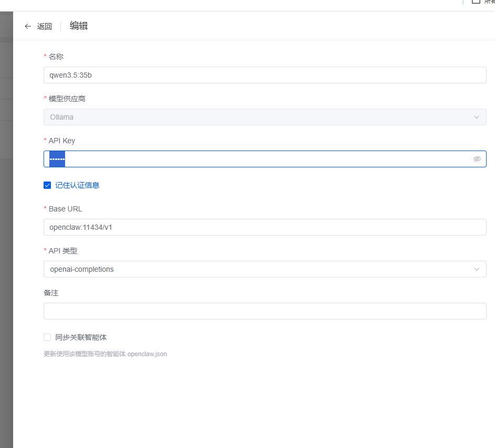Viewport: 495px width, 448px height.
Task: Uncheck the 记住认证信息 checkbox
Action: coord(47,185)
